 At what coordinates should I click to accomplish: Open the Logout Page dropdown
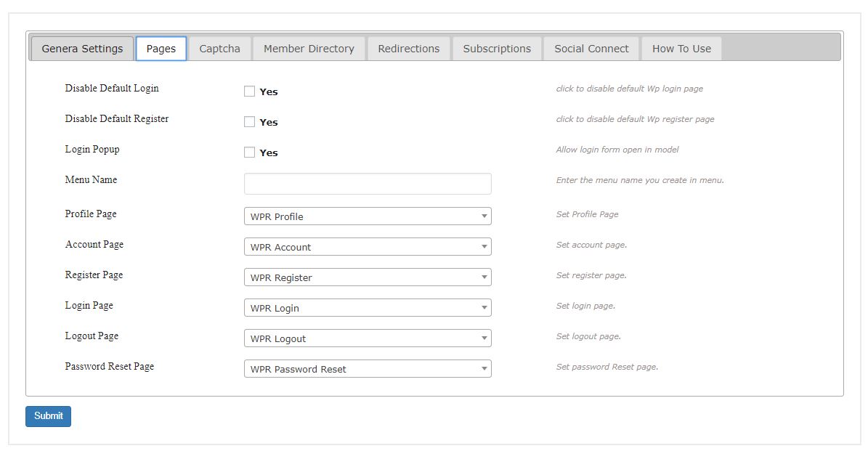tap(368, 338)
